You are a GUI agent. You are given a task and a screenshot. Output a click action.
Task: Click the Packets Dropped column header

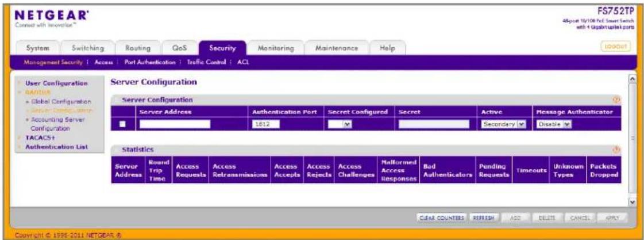tap(604, 170)
